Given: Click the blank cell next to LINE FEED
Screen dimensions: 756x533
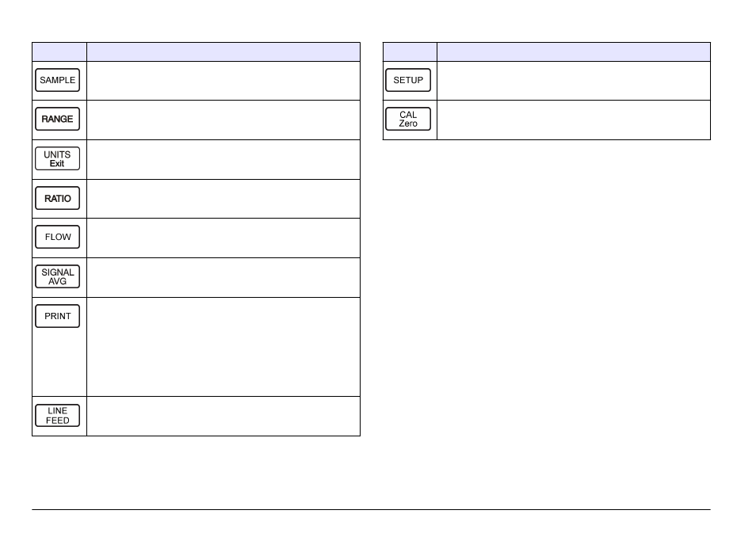Looking at the screenshot, I should (223, 417).
